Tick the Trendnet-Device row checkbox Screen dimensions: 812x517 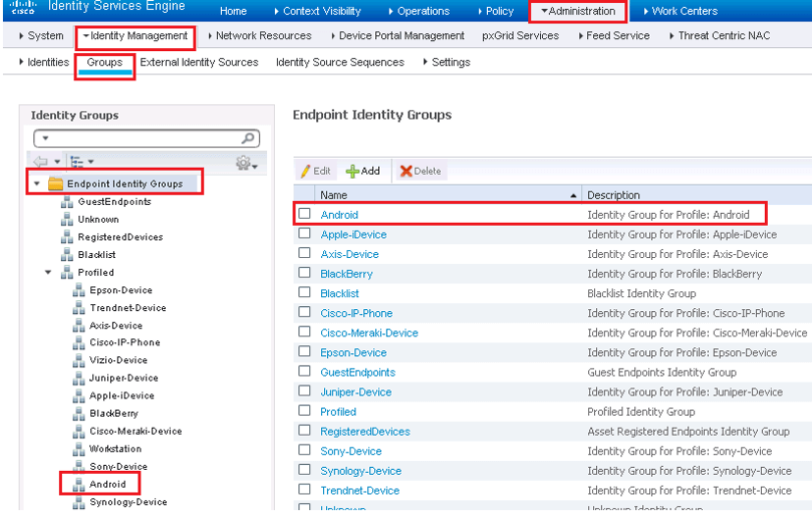(304, 490)
